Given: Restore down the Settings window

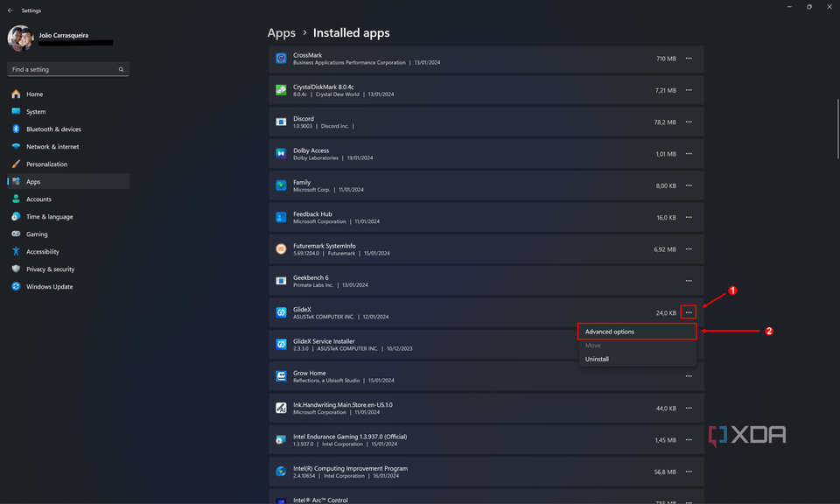Looking at the screenshot, I should 809,7.
